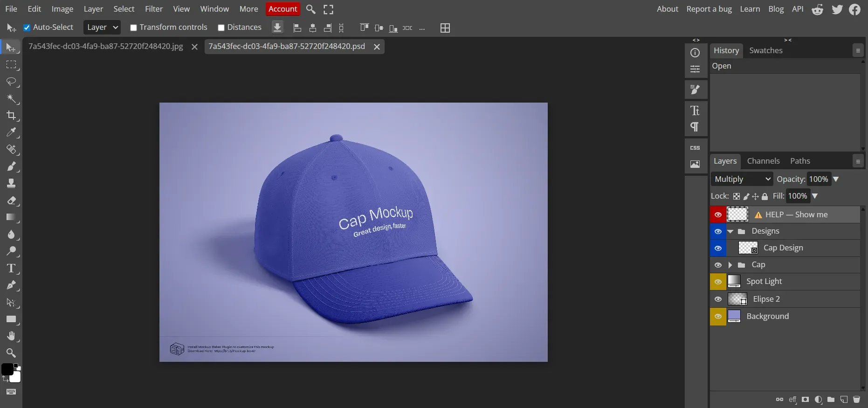The height and width of the screenshot is (408, 868).
Task: Create a new folder in Layers panel
Action: point(831,400)
